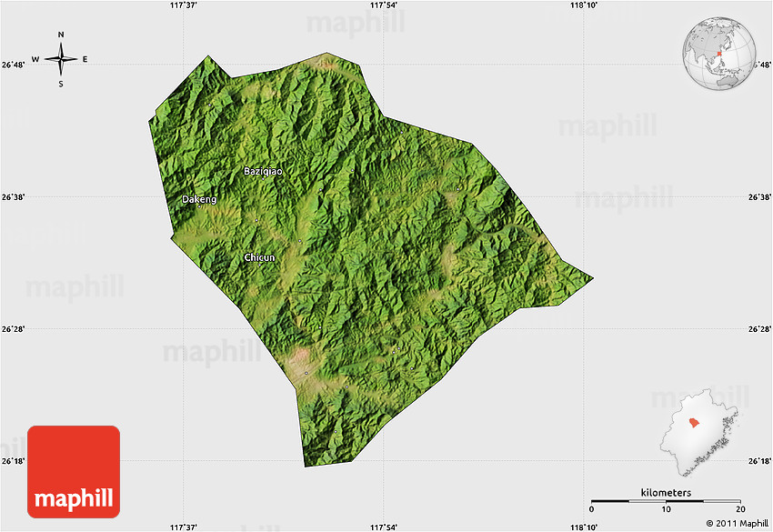Click the red Maphill logo

[74, 470]
